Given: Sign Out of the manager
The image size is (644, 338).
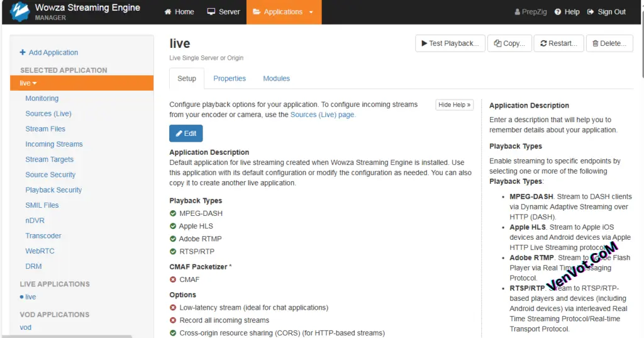Looking at the screenshot, I should [607, 12].
